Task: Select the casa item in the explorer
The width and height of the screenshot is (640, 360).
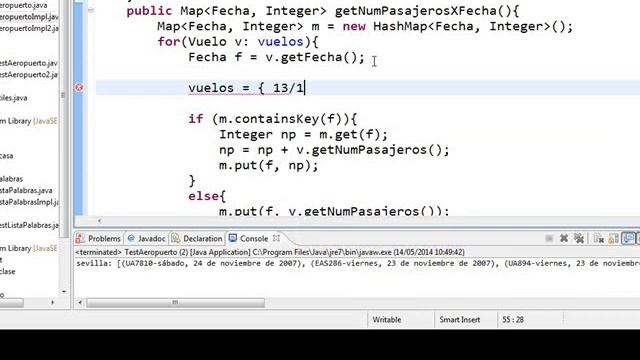Action: 7,156
